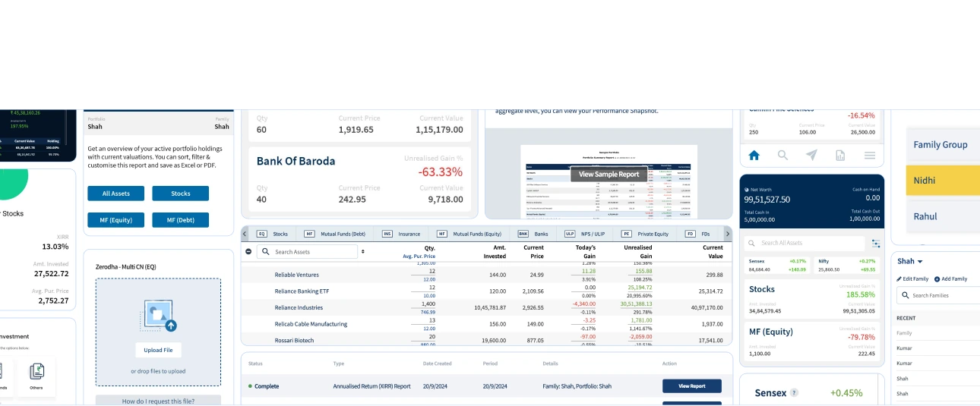Open the Reliance Banking ETF row
Screen dimensions: 980x406
click(x=486, y=291)
